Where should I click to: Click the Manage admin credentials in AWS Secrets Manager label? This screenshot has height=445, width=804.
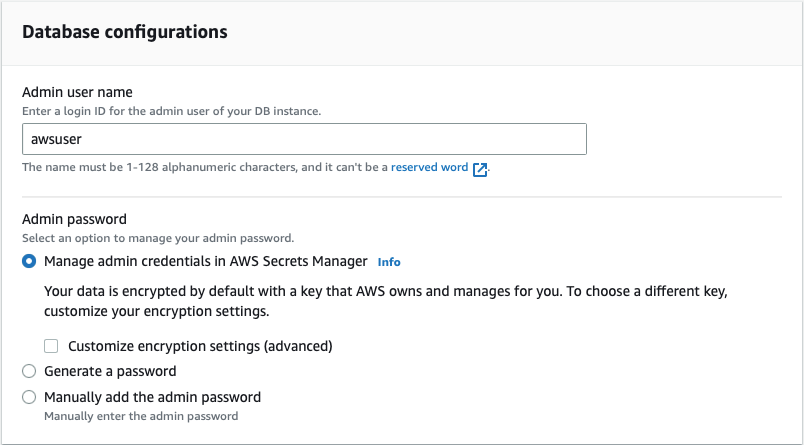coord(206,261)
